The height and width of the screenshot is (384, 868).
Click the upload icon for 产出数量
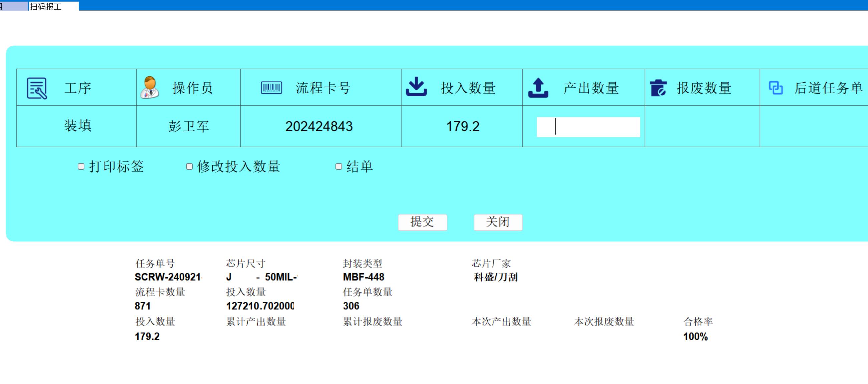tap(538, 88)
